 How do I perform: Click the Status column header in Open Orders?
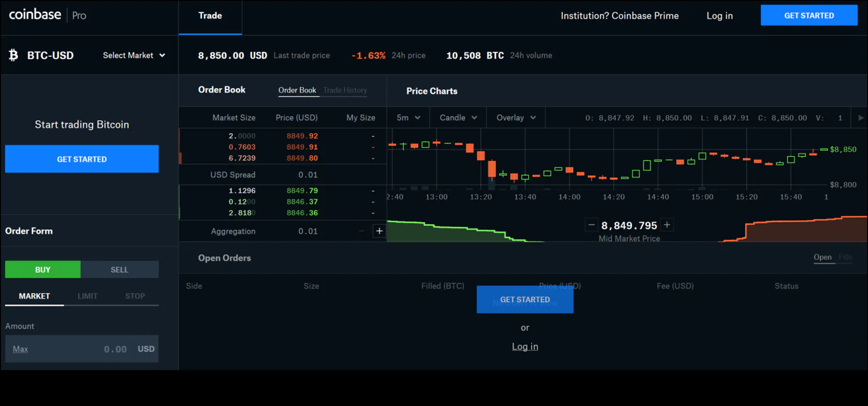[x=786, y=286]
